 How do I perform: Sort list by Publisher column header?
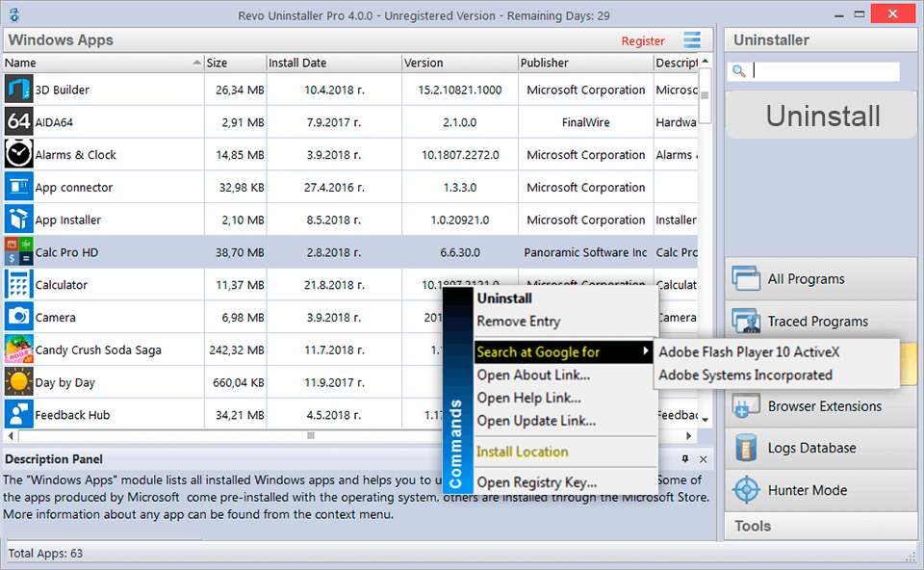(585, 63)
